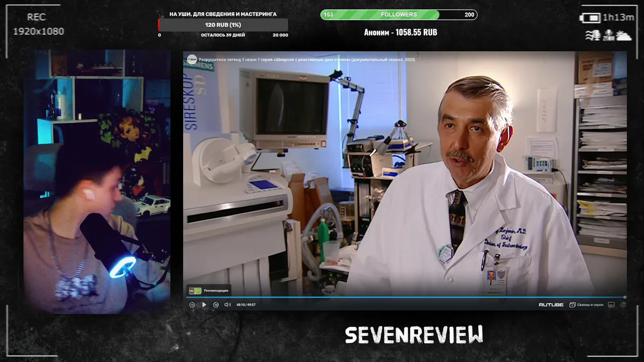The width and height of the screenshot is (644, 362).
Task: Play the Rutube video
Action: tap(204, 305)
